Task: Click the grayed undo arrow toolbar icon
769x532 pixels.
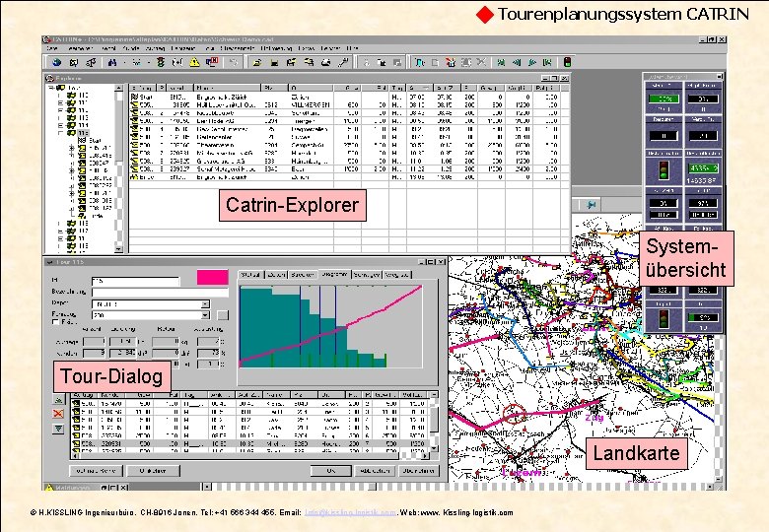Action: 234,62
